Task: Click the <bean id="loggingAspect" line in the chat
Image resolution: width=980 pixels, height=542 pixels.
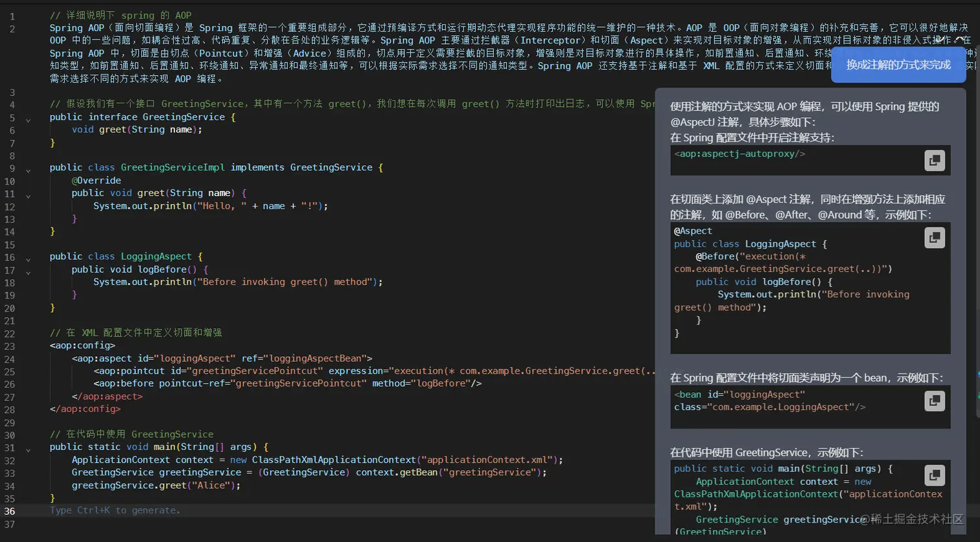Action: tap(740, 394)
